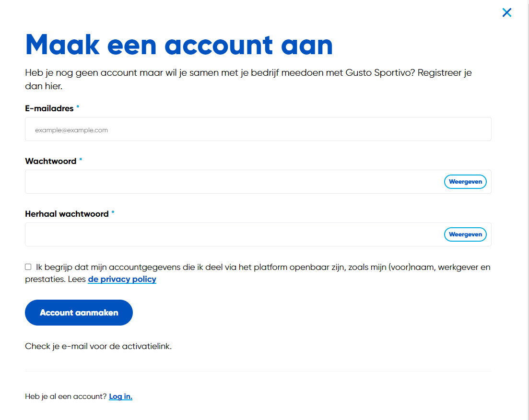Click the 'Ik begrijp dat mijn accountgegevens' consent text

258,273
